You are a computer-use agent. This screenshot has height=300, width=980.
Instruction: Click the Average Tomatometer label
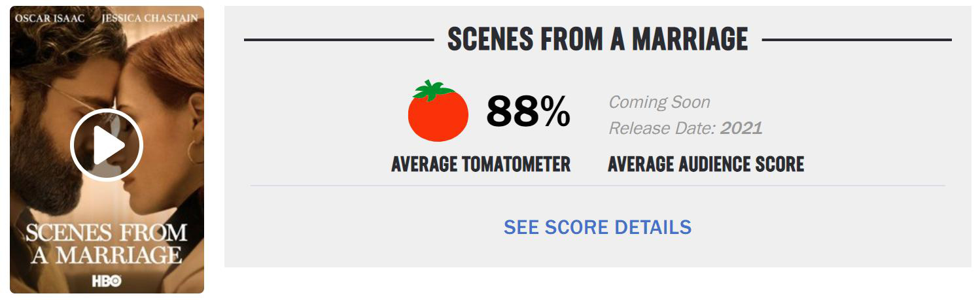481,164
